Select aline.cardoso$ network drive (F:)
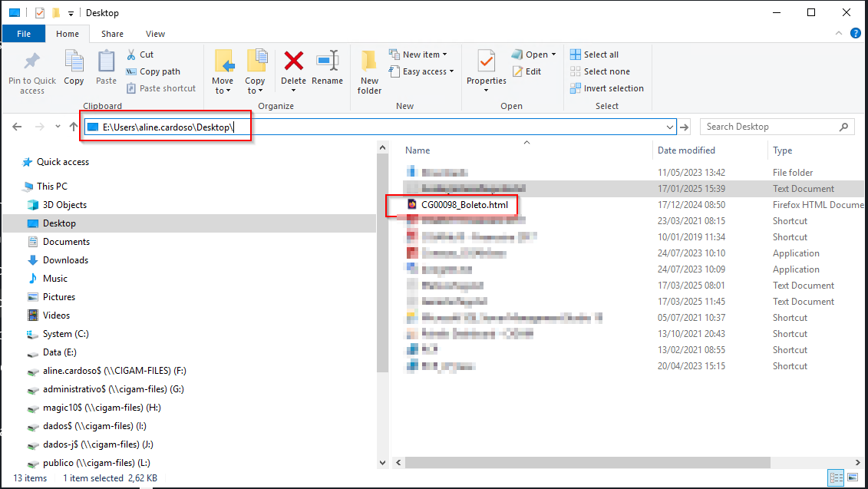Screen dimensions: 868x489 click(x=107, y=371)
